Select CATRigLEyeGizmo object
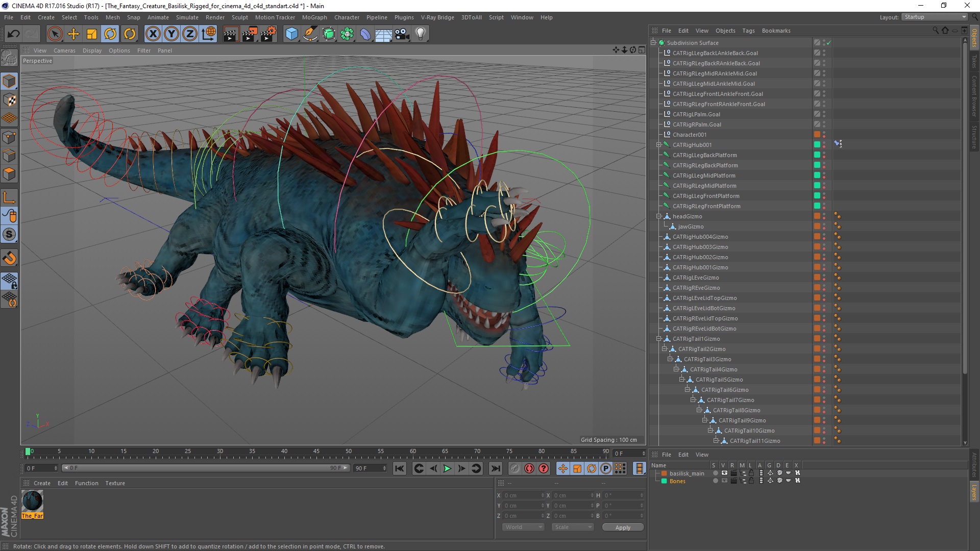The height and width of the screenshot is (551, 980). (695, 278)
